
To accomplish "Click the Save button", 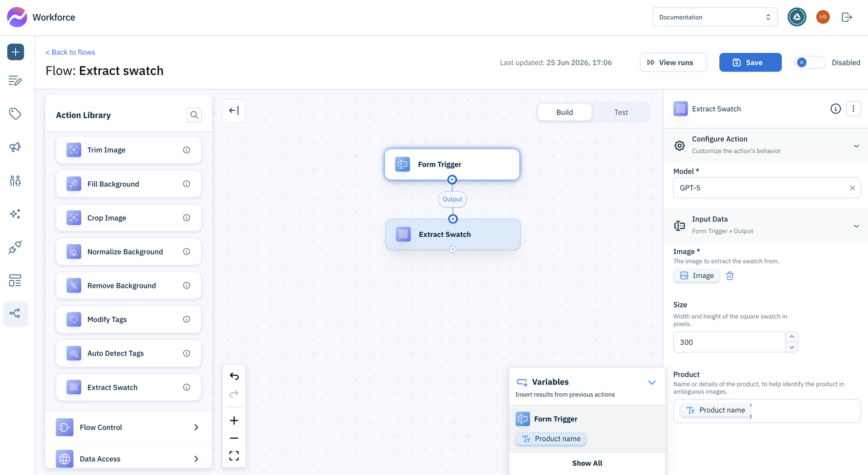I will click(750, 62).
